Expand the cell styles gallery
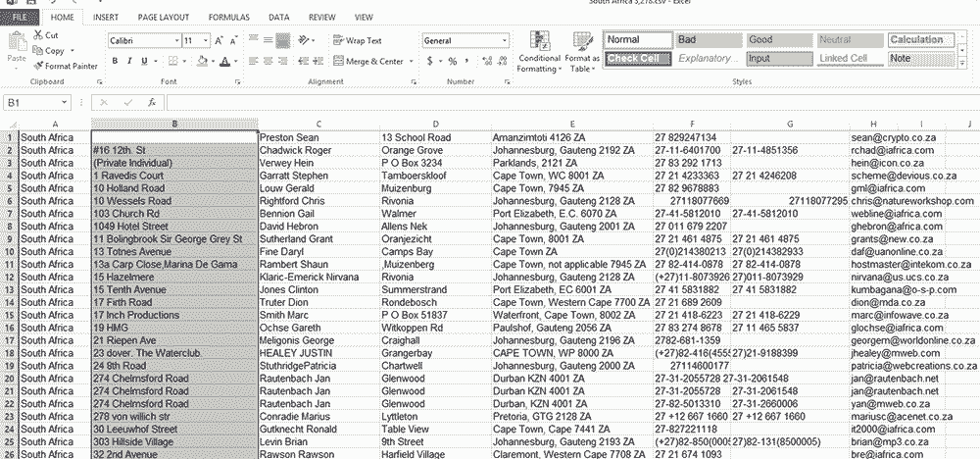 pos(961,63)
